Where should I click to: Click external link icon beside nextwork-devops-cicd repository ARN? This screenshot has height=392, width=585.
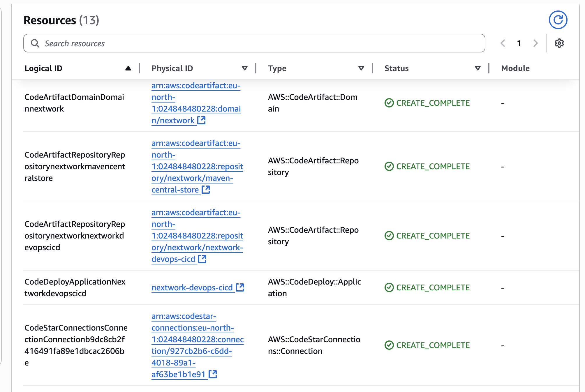click(x=202, y=259)
